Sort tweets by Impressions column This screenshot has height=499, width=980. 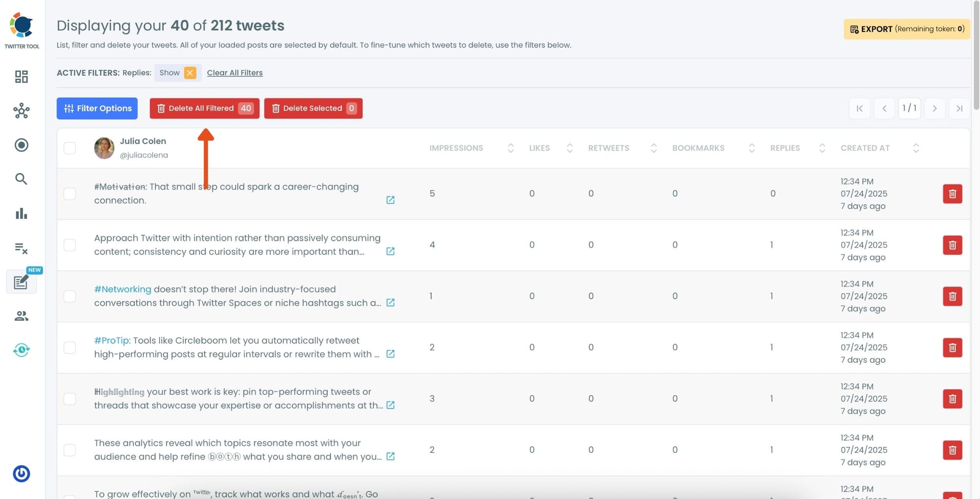tap(511, 148)
